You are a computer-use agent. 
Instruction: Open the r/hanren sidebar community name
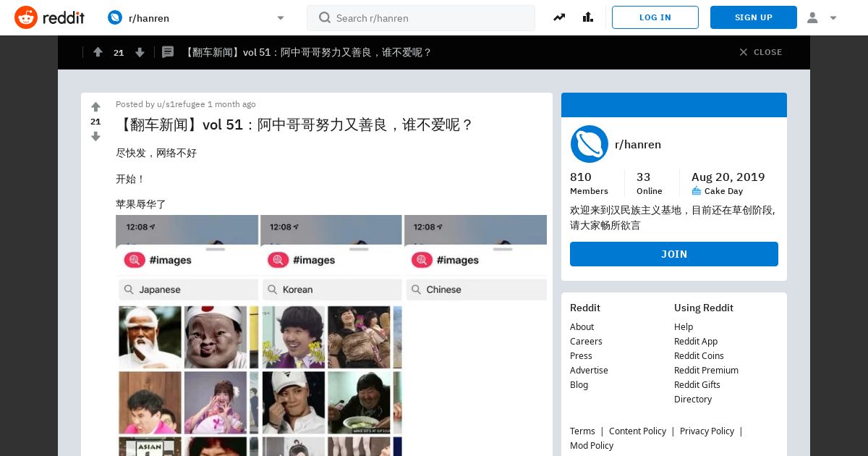click(x=638, y=144)
